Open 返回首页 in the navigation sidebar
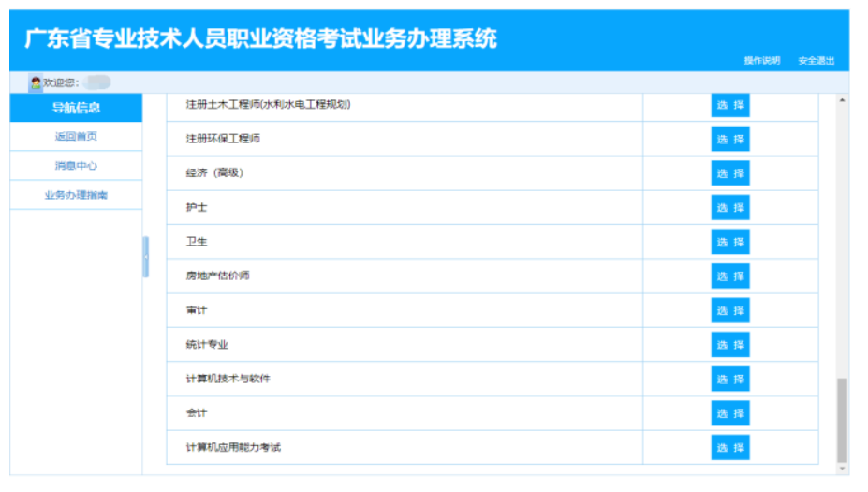 pyautogui.click(x=76, y=137)
